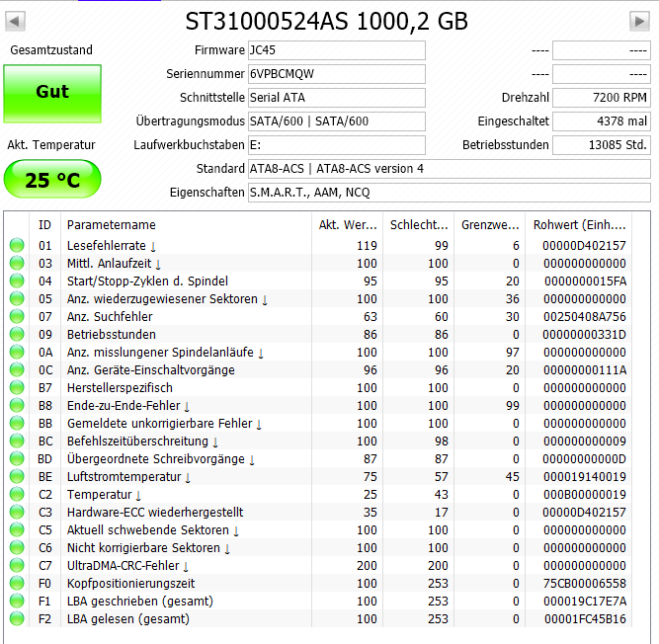Click the Rohwert (Einh.... column header

(x=579, y=225)
